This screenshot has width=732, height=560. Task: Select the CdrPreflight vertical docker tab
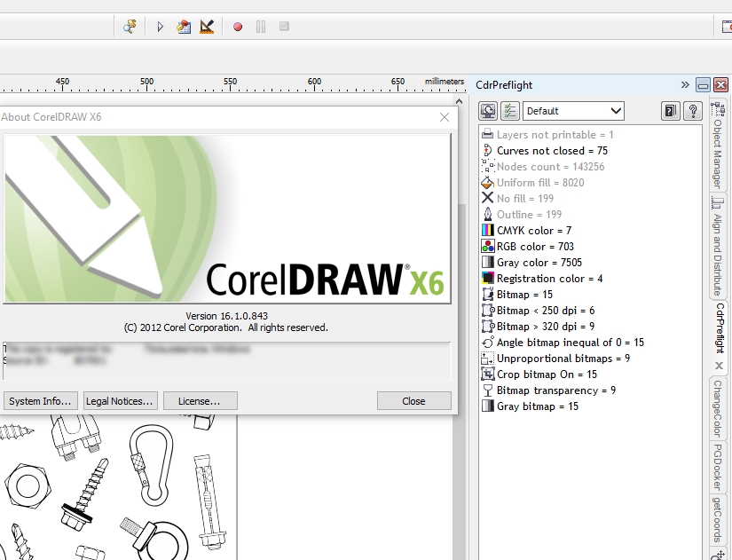tap(720, 327)
